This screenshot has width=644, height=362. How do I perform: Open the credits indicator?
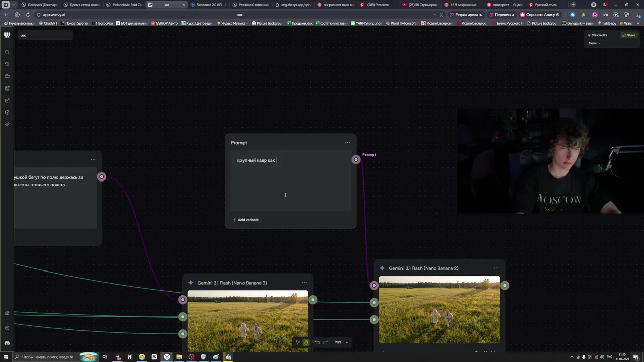pyautogui.click(x=597, y=35)
